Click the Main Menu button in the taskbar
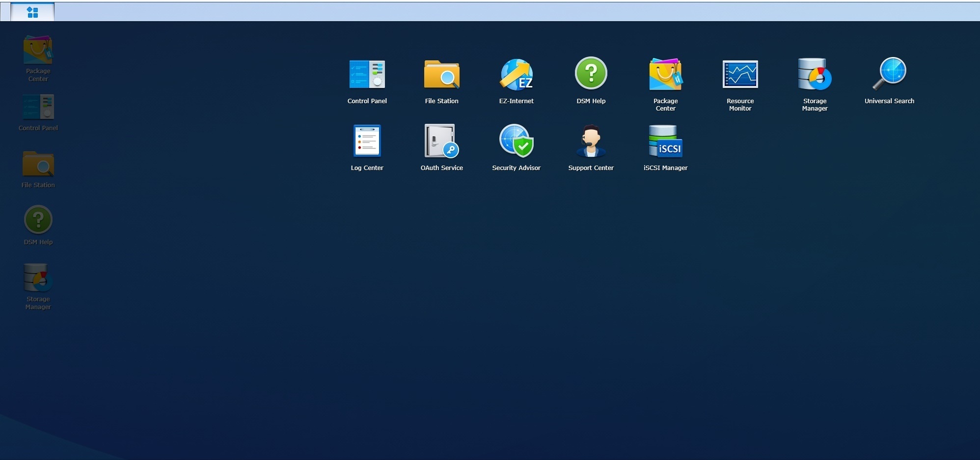Viewport: 980px width, 460px height. [32, 11]
